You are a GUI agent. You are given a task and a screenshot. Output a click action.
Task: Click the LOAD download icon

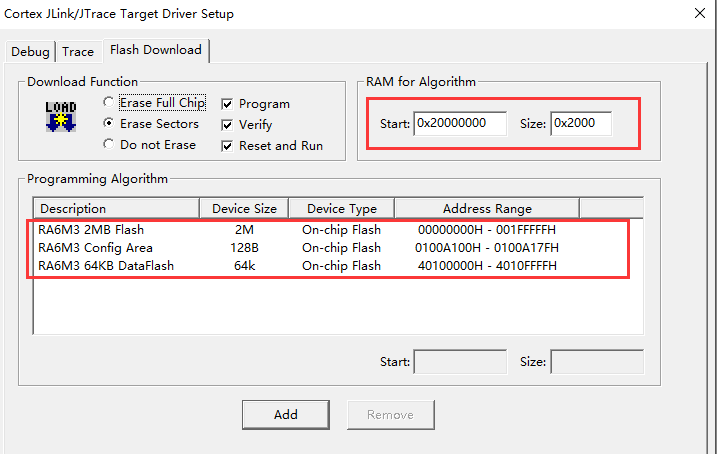click(61, 115)
